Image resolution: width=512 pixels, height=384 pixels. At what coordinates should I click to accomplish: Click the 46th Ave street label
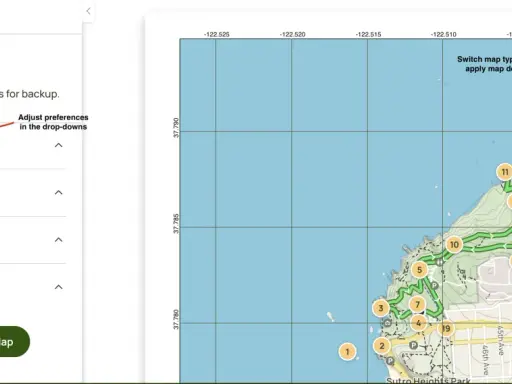coord(486,360)
